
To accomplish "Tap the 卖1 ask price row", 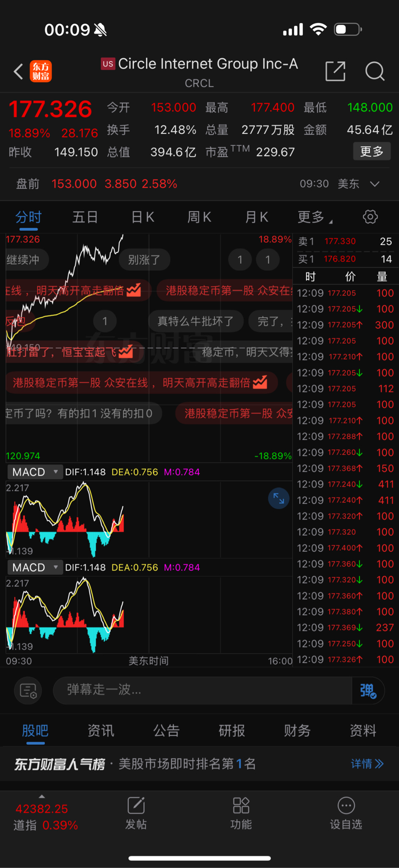I will click(x=345, y=241).
